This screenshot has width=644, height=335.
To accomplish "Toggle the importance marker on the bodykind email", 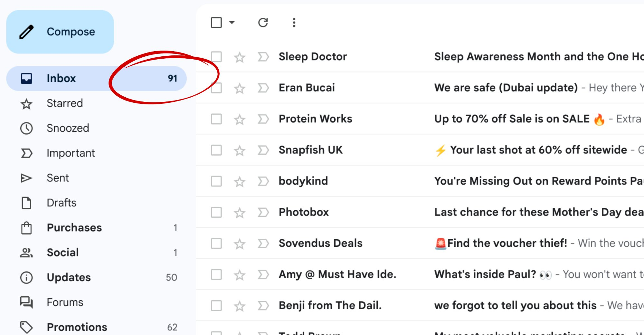I will 263,181.
